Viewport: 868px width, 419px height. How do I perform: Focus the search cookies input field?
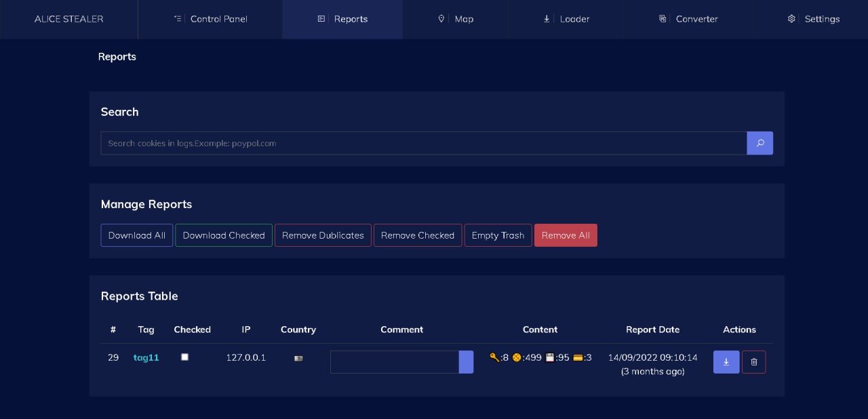pos(424,143)
